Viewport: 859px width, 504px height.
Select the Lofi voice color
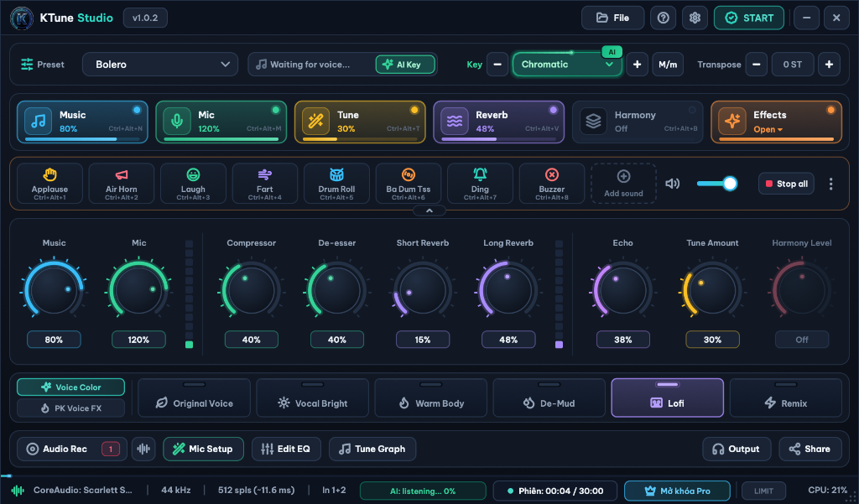(668, 398)
